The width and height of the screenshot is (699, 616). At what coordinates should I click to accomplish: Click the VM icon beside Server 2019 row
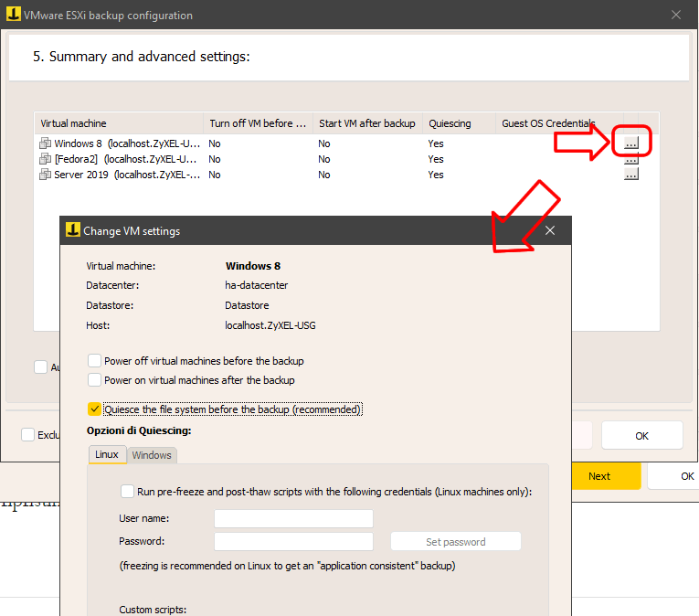pos(45,175)
